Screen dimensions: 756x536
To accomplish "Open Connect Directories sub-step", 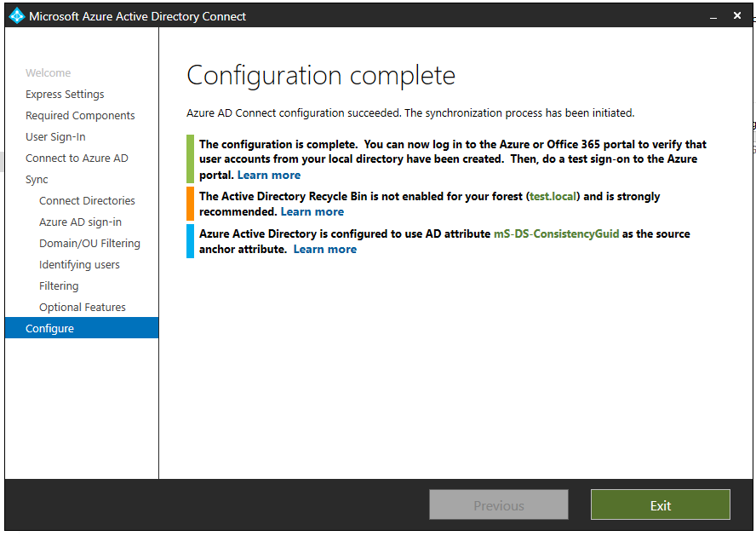I will pos(87,201).
